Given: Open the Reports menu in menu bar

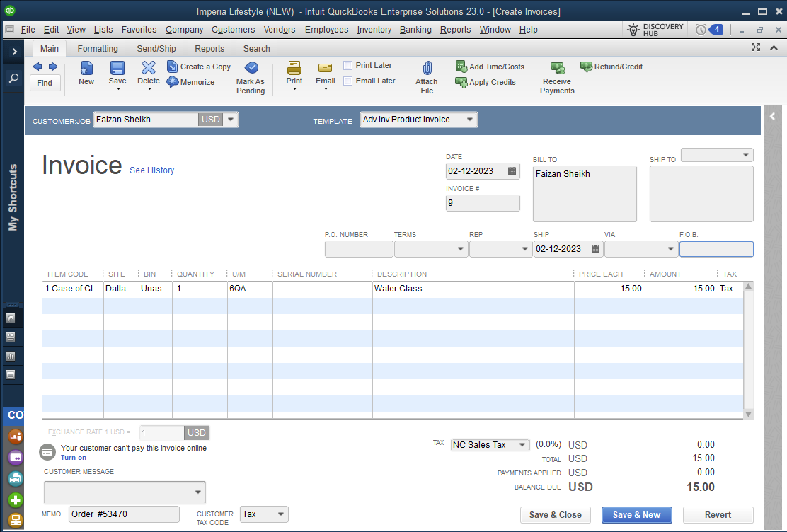Looking at the screenshot, I should [455, 30].
